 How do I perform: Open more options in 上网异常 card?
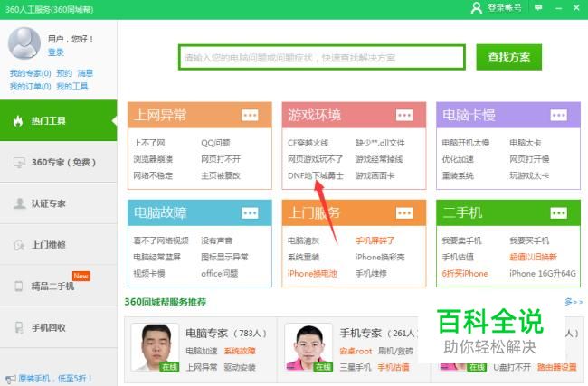point(250,115)
